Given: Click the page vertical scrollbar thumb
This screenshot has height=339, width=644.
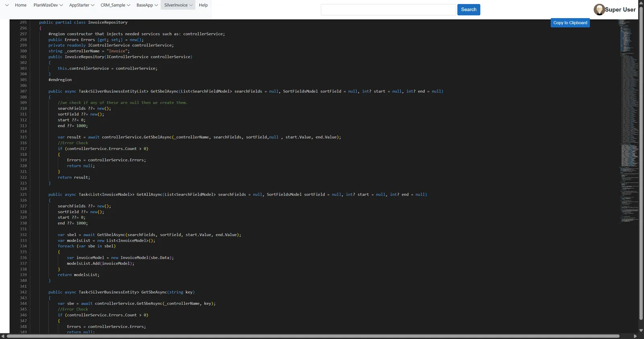Looking at the screenshot, I should click(x=641, y=163).
